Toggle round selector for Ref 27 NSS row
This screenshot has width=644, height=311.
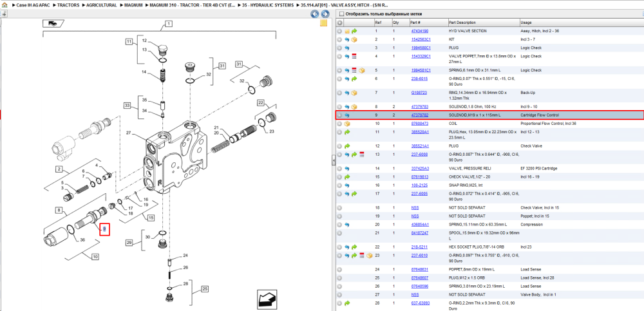pos(339,295)
